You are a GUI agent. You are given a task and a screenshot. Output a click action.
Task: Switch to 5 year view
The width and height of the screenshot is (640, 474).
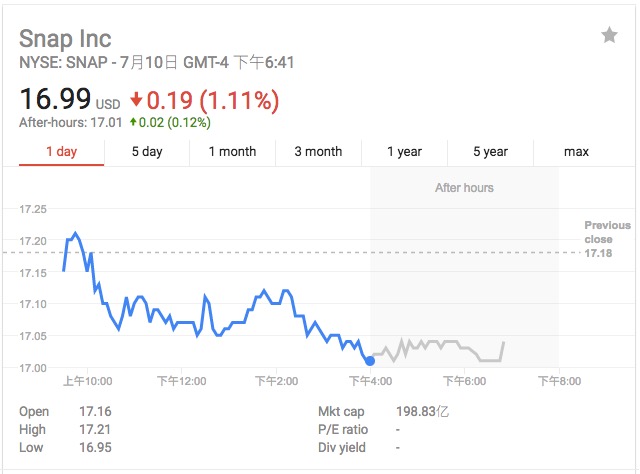tap(490, 152)
